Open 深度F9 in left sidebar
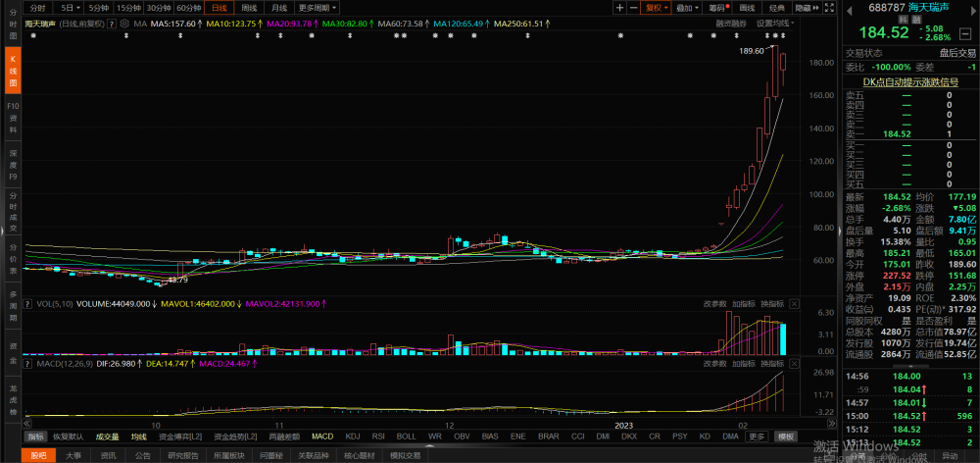 pos(13,163)
